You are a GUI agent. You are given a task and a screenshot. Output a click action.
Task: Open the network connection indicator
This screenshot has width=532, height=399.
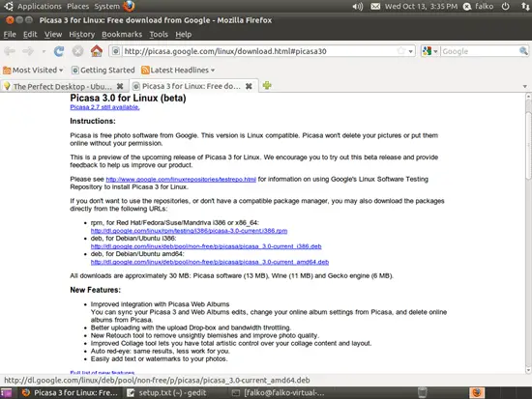pos(525,6)
